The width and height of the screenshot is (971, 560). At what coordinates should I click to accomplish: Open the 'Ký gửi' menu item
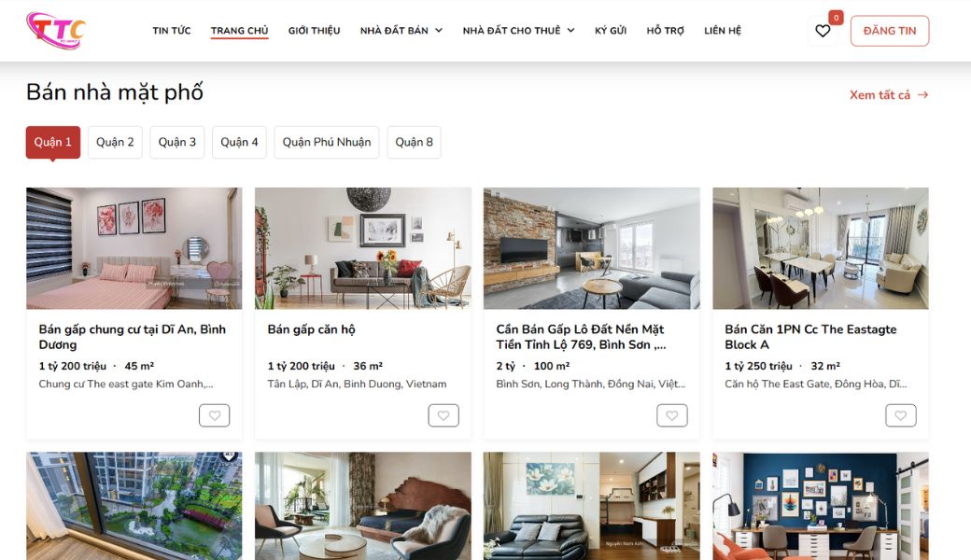click(x=611, y=30)
